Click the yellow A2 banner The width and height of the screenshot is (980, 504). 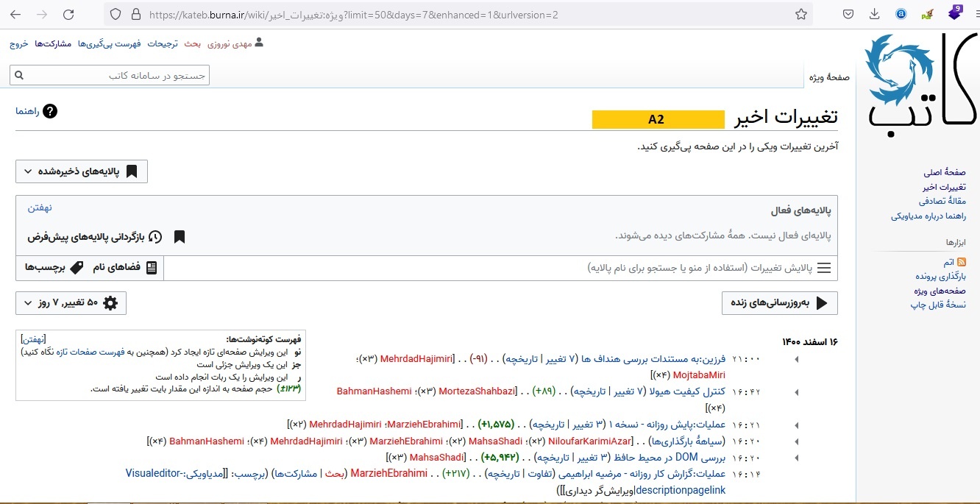658,119
